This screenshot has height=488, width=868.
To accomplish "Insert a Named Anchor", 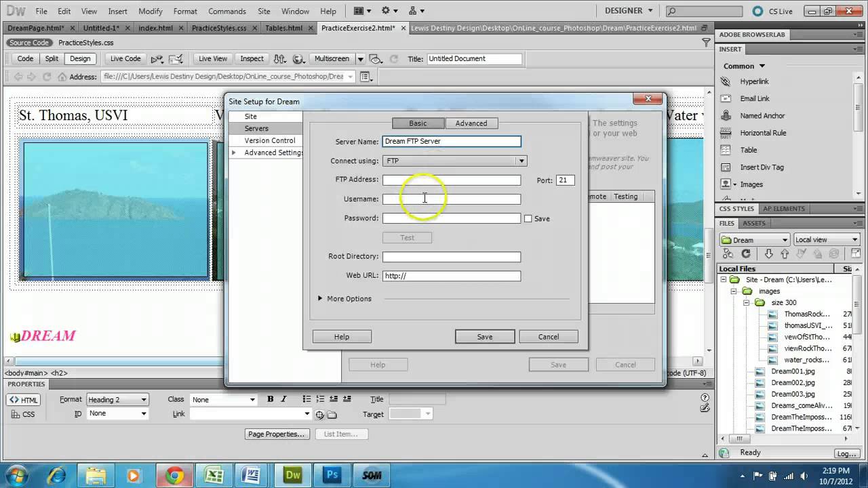I will coord(726,116).
